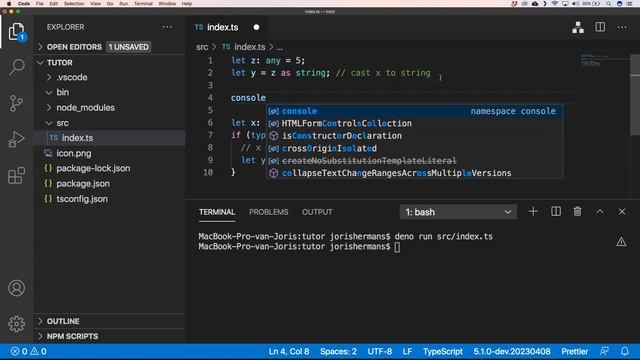Open the Manage gear settings icon
The width and height of the screenshot is (640, 360).
coord(16,324)
